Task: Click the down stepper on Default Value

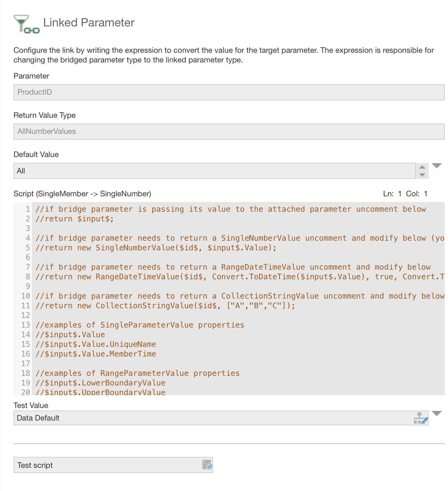Action: (422, 175)
